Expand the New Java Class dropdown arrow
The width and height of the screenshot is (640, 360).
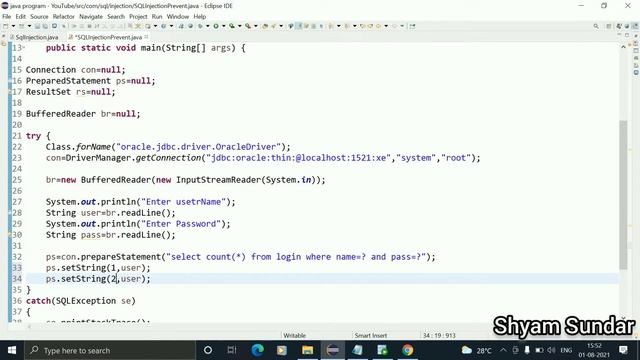[281, 26]
